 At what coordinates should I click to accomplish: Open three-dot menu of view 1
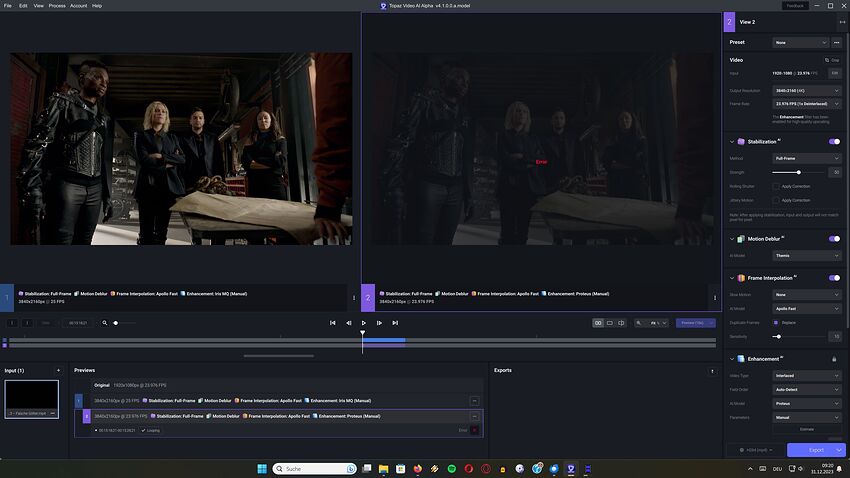(354, 298)
